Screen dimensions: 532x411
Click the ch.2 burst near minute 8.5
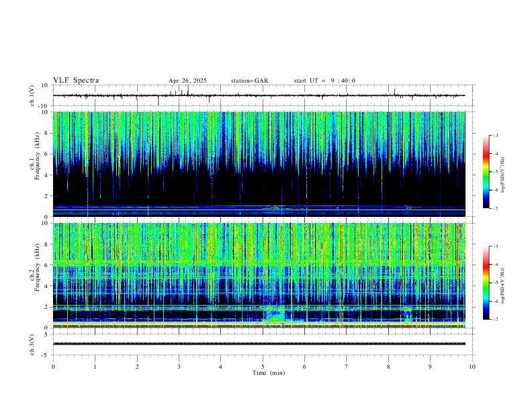coord(408,314)
